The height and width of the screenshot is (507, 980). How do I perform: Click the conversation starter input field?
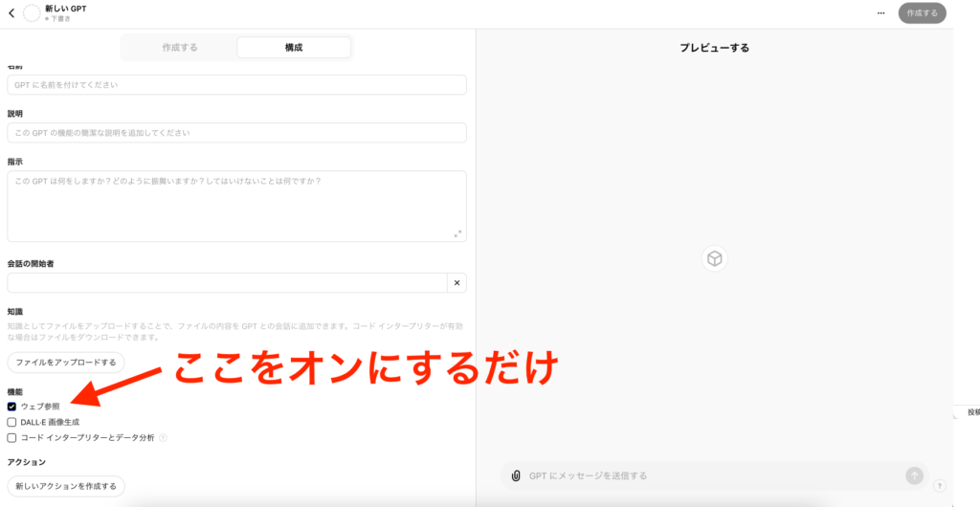click(x=228, y=283)
